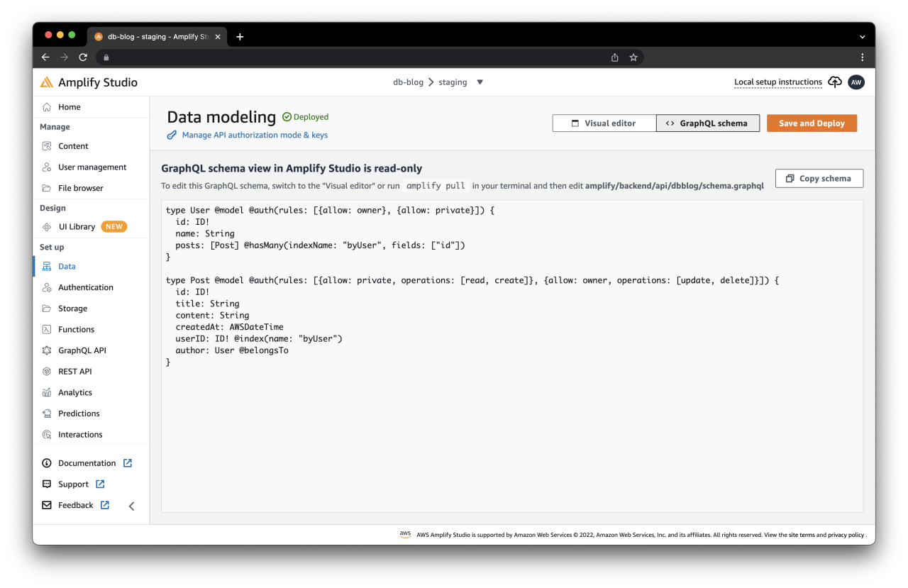Click the UI Library icon

[47, 227]
